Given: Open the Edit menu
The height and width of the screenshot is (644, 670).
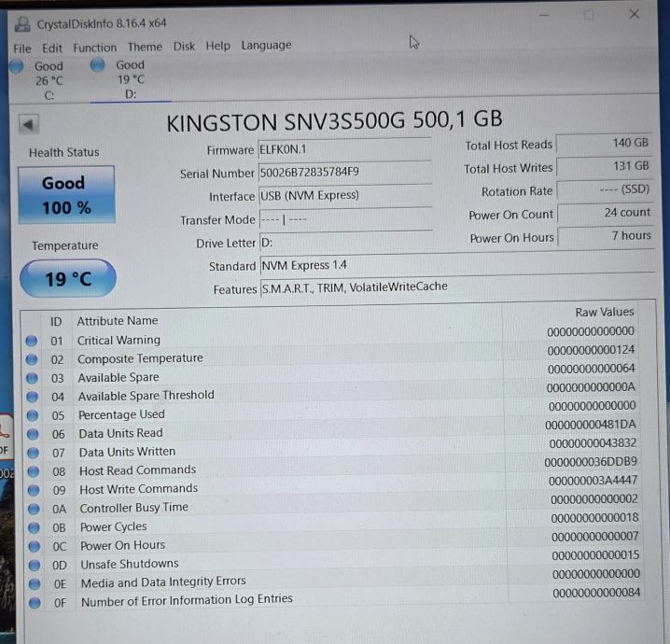Looking at the screenshot, I should (52, 48).
